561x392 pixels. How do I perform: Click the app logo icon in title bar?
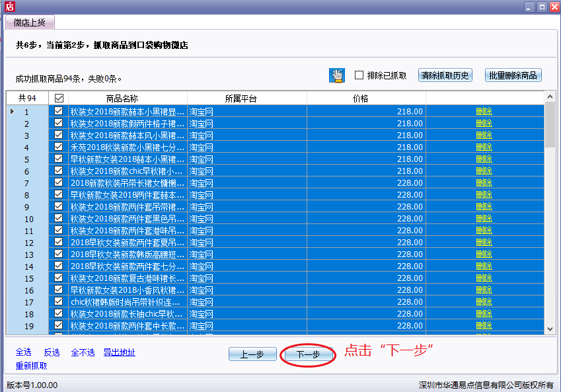pyautogui.click(x=9, y=7)
